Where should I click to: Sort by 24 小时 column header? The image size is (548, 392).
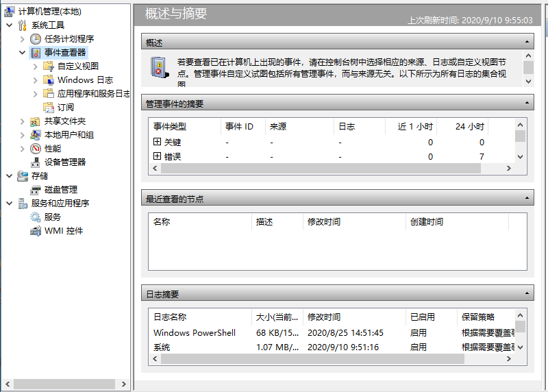[462, 127]
